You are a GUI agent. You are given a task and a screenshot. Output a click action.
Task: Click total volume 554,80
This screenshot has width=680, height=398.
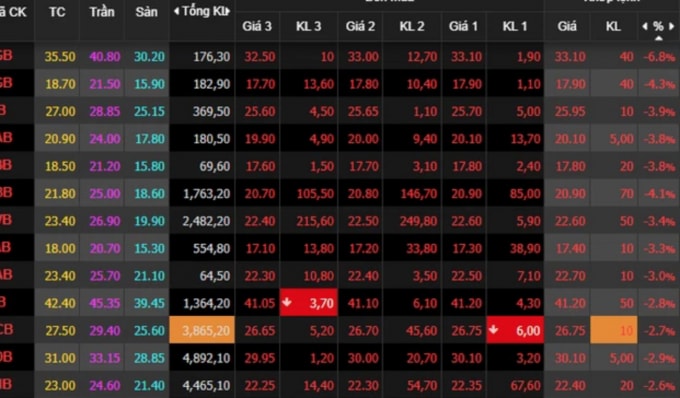point(212,248)
